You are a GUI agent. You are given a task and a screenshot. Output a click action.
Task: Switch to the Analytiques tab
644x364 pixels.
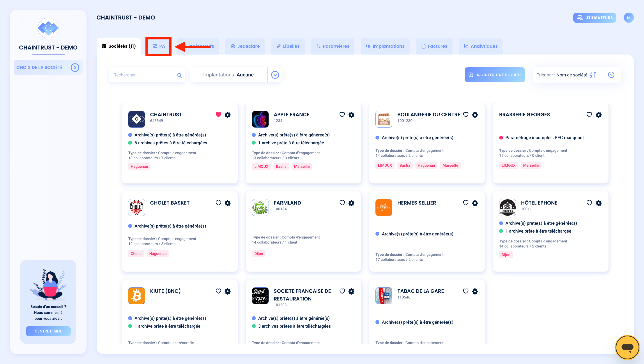pyautogui.click(x=481, y=46)
